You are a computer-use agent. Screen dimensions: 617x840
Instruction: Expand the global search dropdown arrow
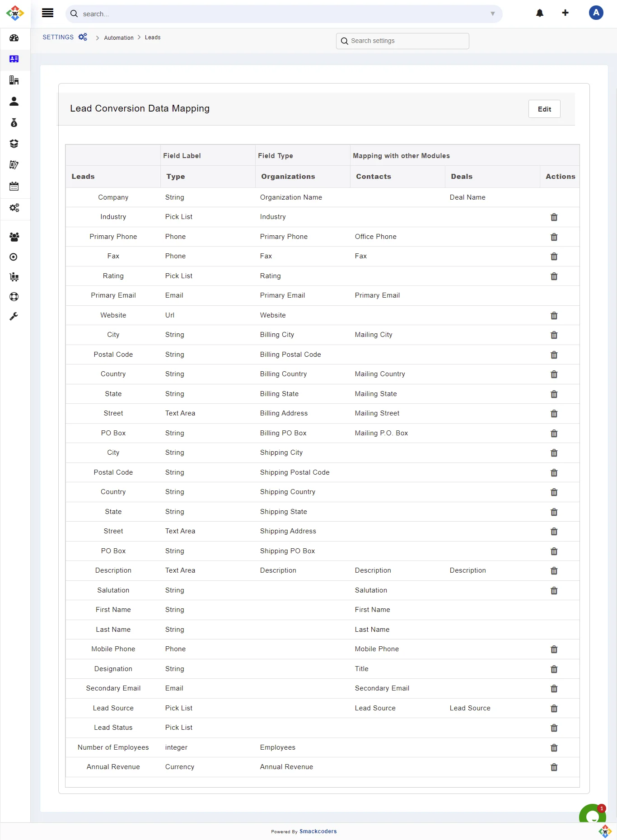pyautogui.click(x=492, y=14)
